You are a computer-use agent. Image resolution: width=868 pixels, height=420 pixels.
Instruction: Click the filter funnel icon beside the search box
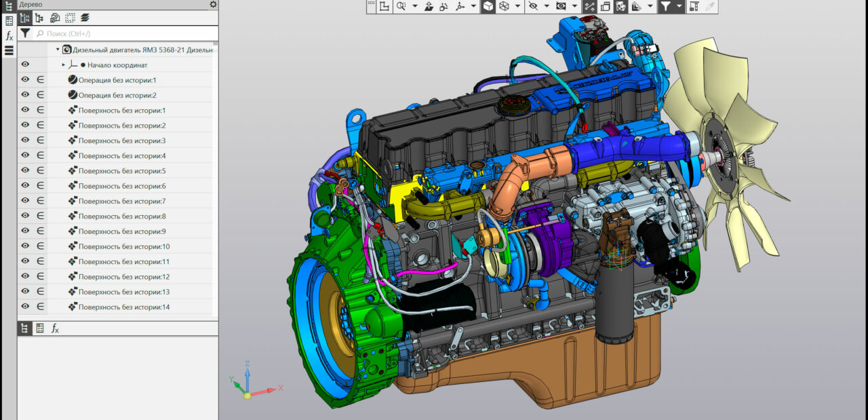click(25, 33)
